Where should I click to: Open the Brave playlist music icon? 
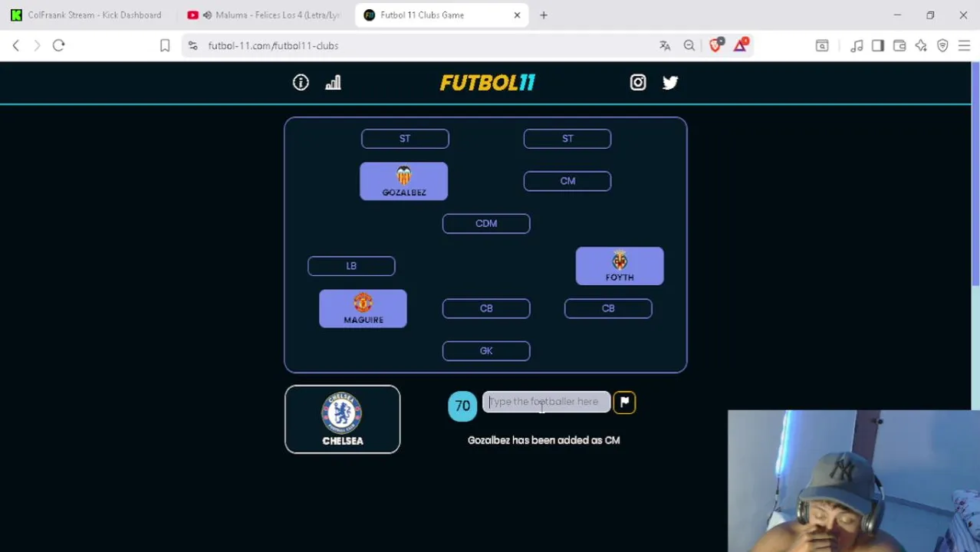click(857, 45)
